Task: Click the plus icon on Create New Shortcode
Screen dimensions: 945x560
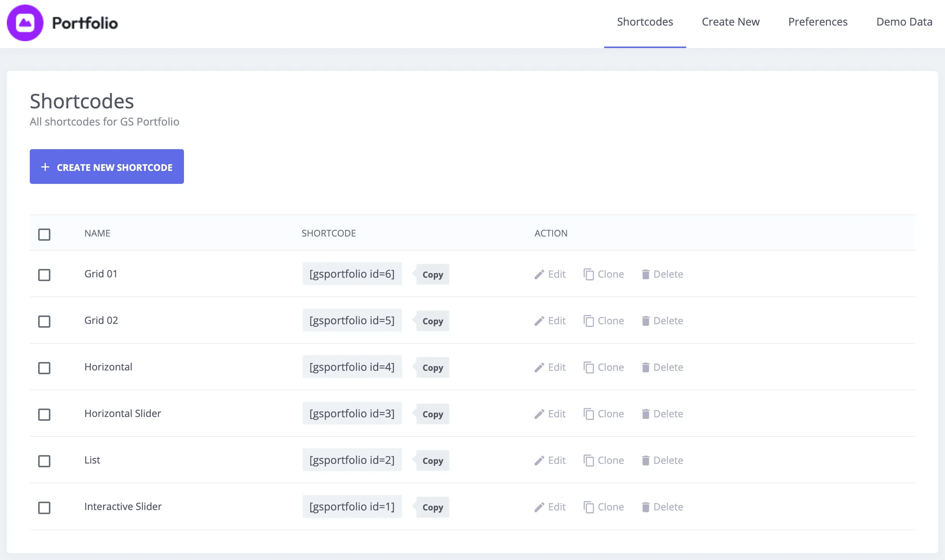Action: point(45,167)
